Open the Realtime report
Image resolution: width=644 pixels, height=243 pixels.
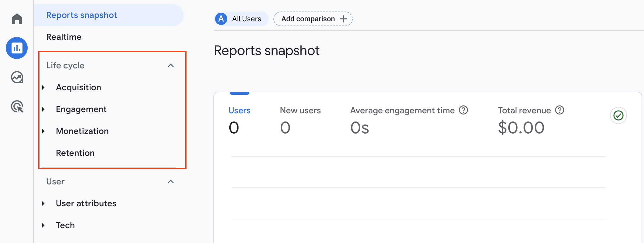[x=64, y=37]
